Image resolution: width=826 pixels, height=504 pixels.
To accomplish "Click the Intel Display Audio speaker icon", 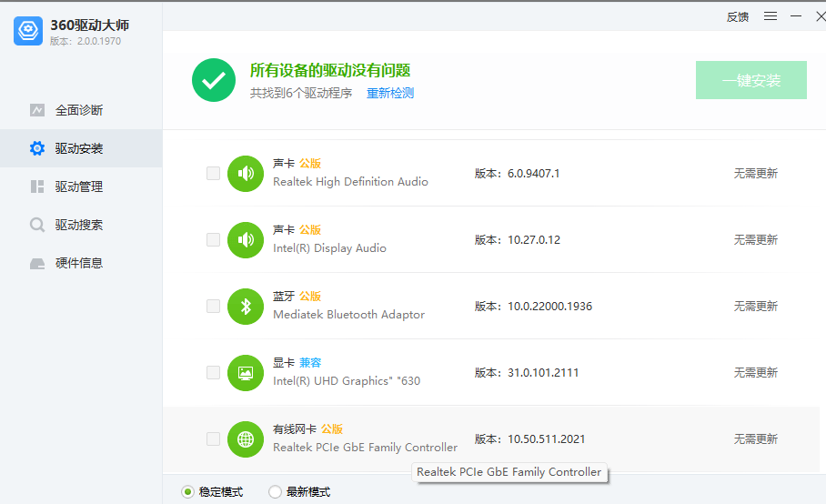I will pos(246,239).
